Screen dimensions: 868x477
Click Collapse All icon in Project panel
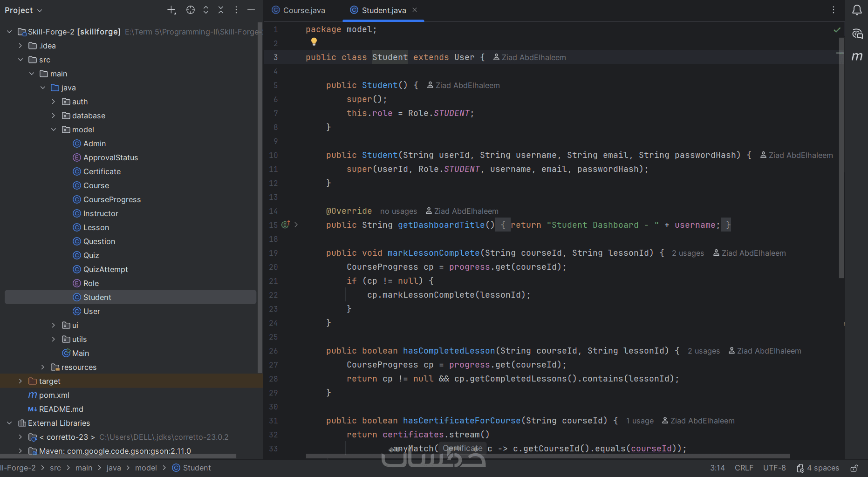pos(221,10)
